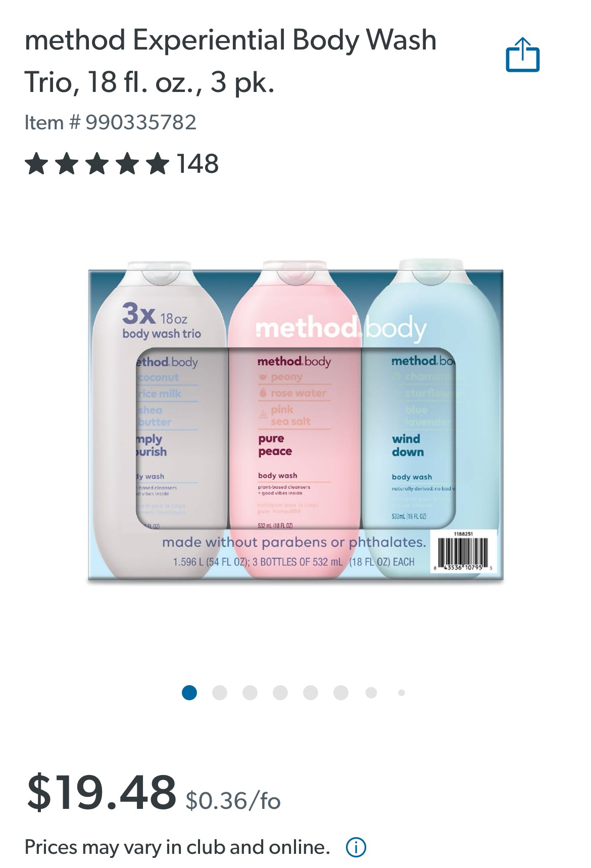Select the sixth carousel dot
This screenshot has width=591, height=868.
341,693
